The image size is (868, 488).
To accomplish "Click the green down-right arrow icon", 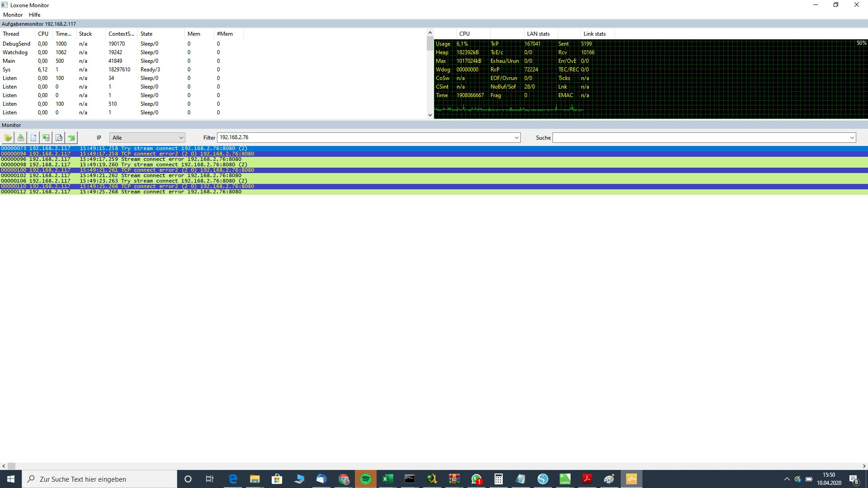I will (x=71, y=138).
